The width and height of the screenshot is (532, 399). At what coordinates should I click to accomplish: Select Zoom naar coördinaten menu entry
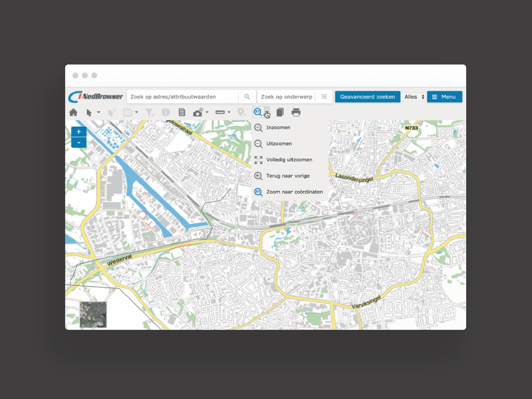click(290, 192)
